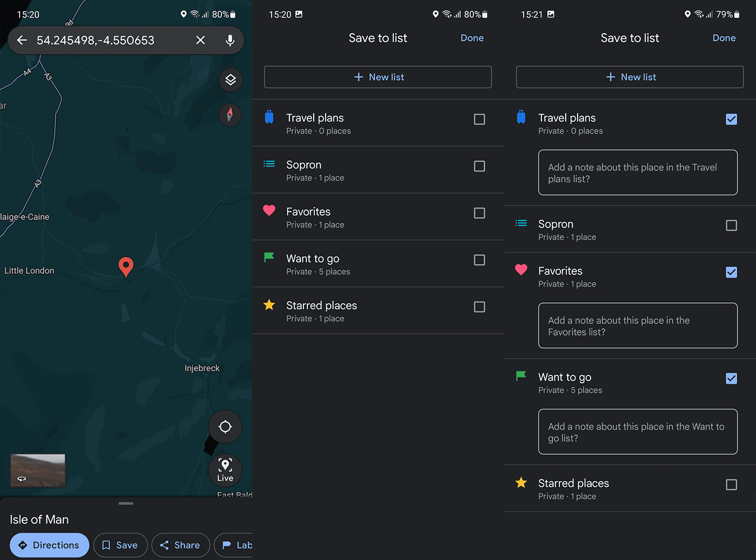Open the map layers picker

click(x=230, y=80)
